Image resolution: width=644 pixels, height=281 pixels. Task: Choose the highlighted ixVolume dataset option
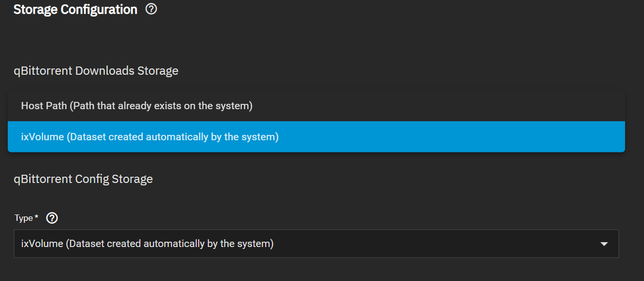(316, 137)
